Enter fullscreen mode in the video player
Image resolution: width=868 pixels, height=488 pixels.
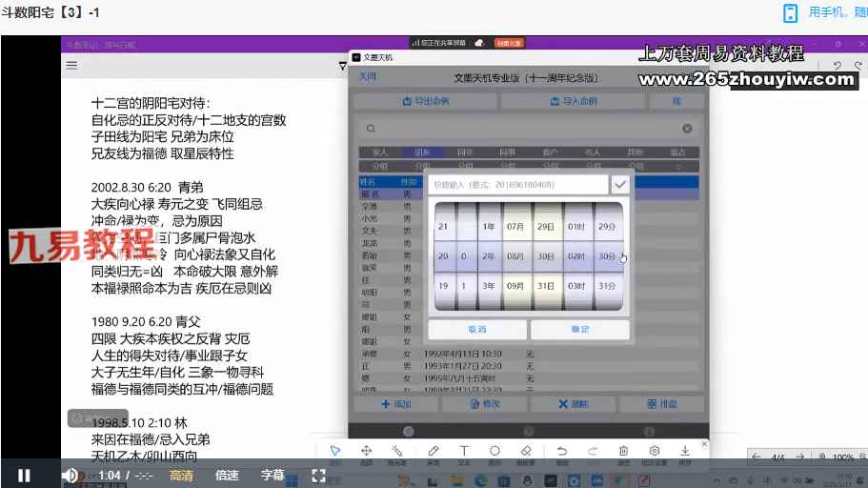pyautogui.click(x=318, y=475)
